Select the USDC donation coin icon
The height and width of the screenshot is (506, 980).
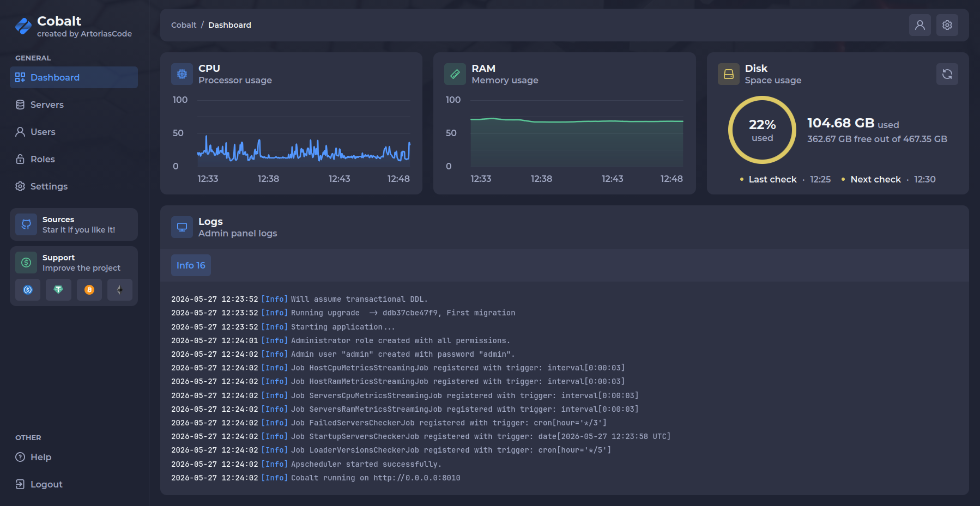coord(28,290)
